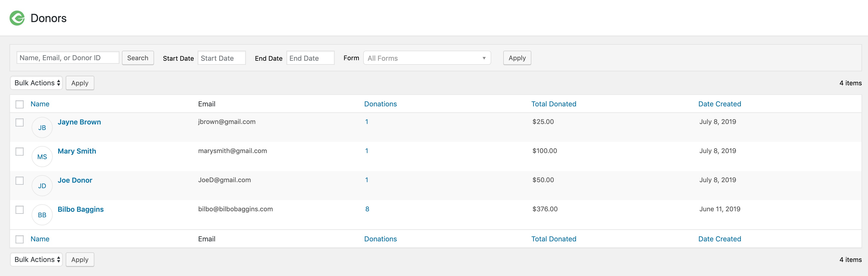Click the email JoeD@gmail.com

pyautogui.click(x=225, y=180)
